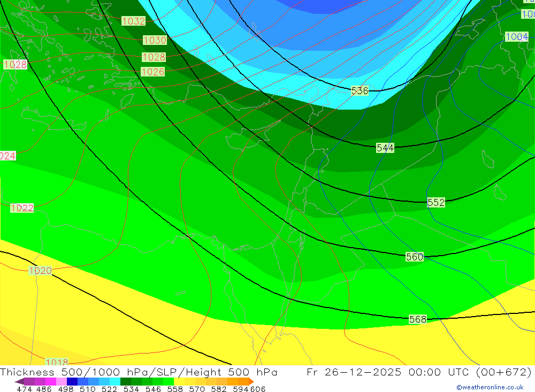Screen dimensions: 535x392
Task: Select the 560 height contour label
Action: click(x=415, y=257)
